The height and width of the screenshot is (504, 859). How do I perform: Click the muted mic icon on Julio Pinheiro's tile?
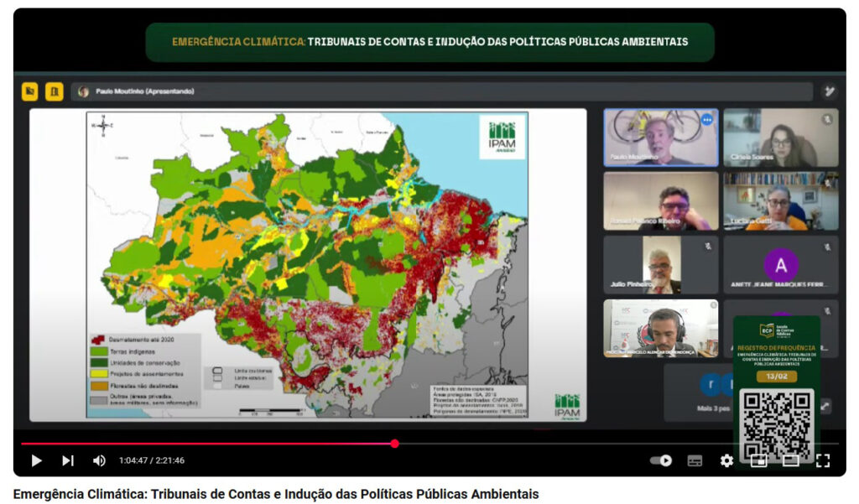click(707, 247)
